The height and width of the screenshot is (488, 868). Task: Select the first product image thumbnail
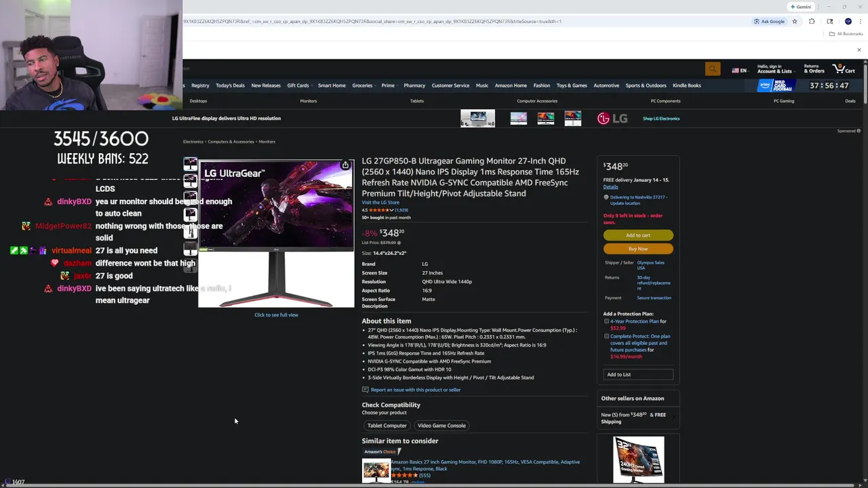(190, 164)
